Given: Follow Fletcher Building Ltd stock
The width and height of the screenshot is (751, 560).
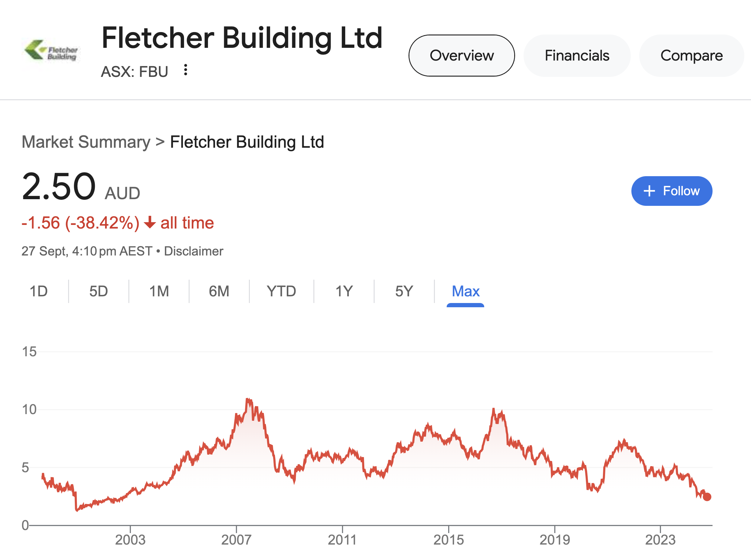Looking at the screenshot, I should (671, 191).
